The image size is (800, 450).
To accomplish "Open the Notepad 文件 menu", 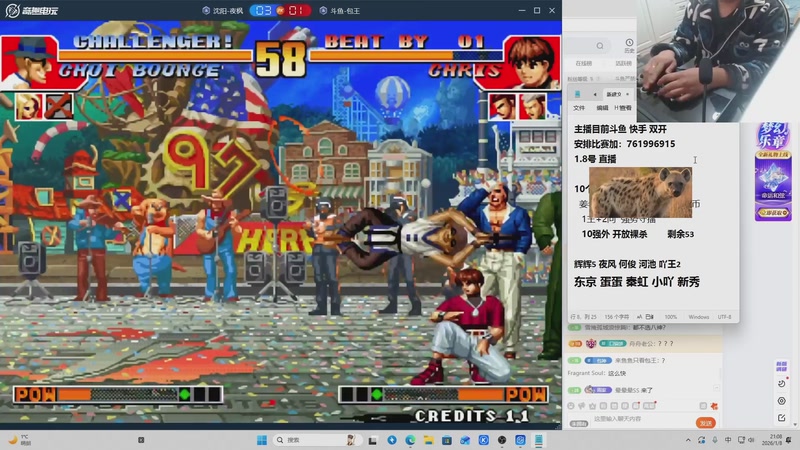I will tap(579, 108).
